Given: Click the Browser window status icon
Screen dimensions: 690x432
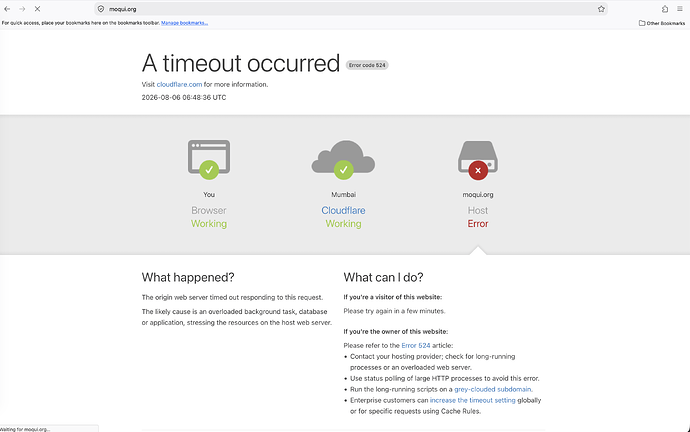Looking at the screenshot, I should [x=209, y=159].
